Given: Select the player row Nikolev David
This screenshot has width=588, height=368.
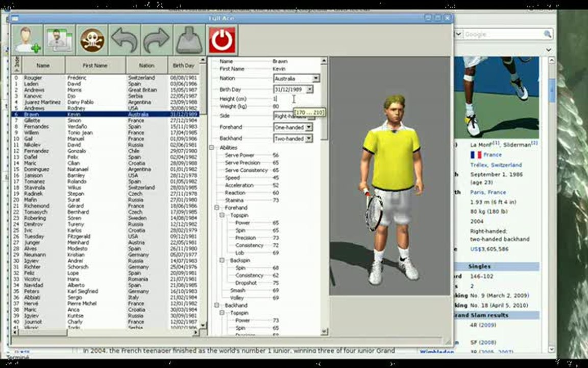Looking at the screenshot, I should pyautogui.click(x=105, y=145).
